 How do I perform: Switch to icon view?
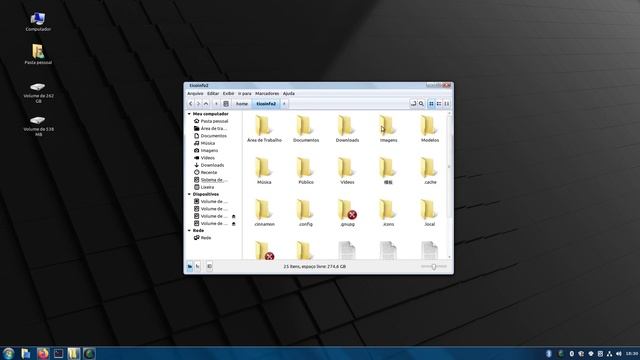[431, 104]
